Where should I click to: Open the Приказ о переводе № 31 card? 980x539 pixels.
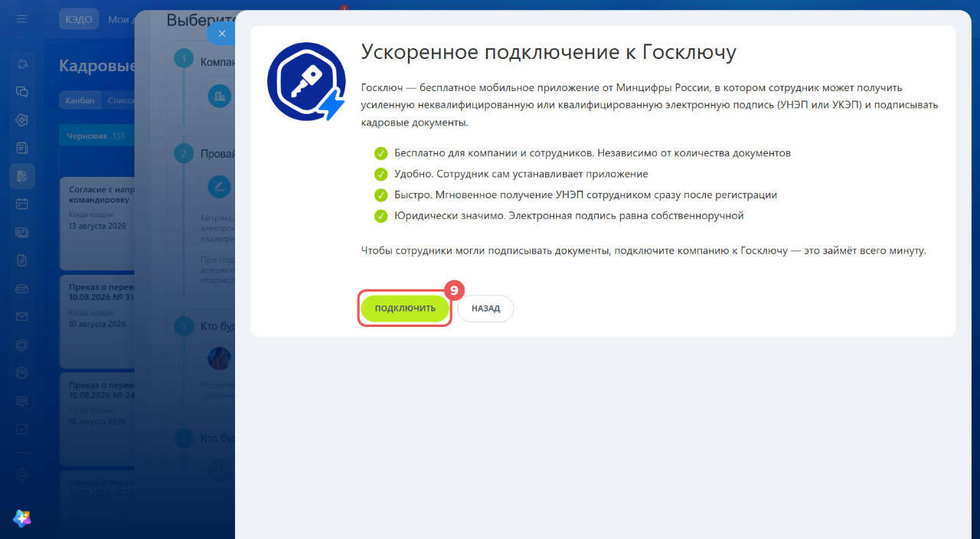tap(97, 320)
